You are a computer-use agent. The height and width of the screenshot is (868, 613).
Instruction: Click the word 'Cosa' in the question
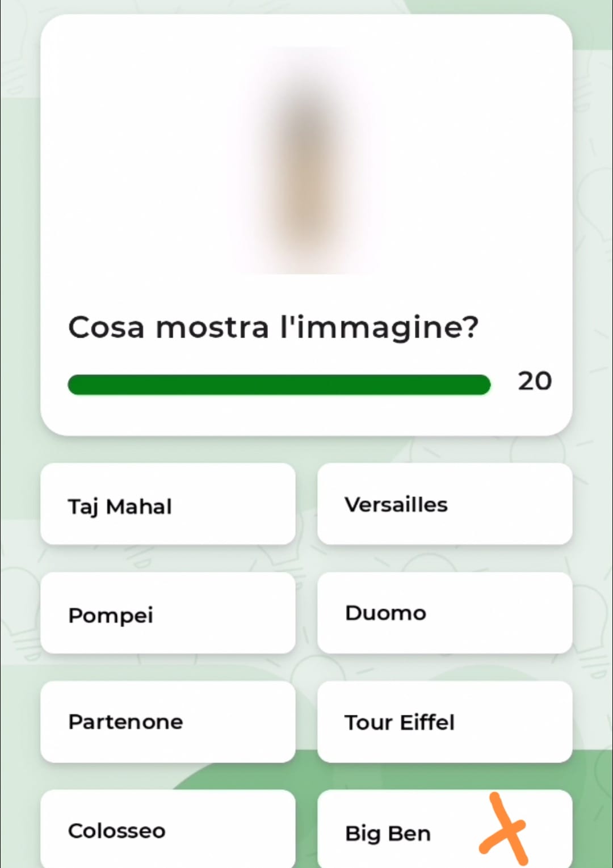point(106,327)
